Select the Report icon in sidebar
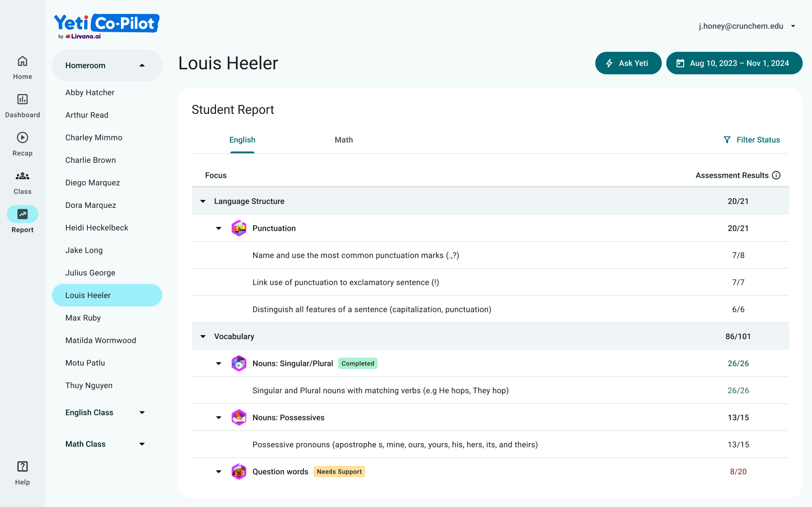The width and height of the screenshot is (812, 507). (22, 214)
